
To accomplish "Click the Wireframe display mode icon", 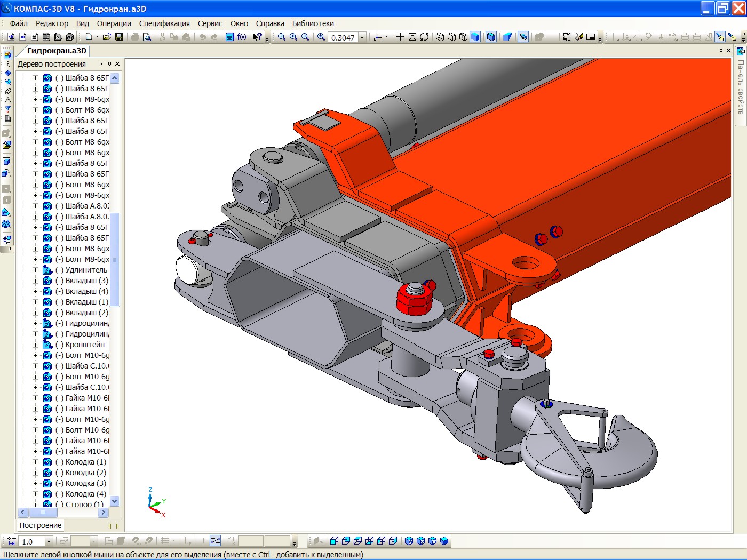I will point(440,37).
